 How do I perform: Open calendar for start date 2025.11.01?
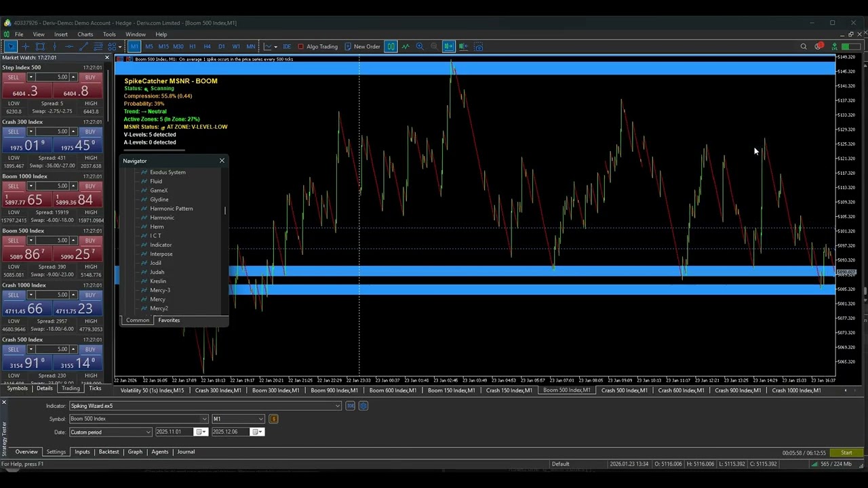coord(201,432)
